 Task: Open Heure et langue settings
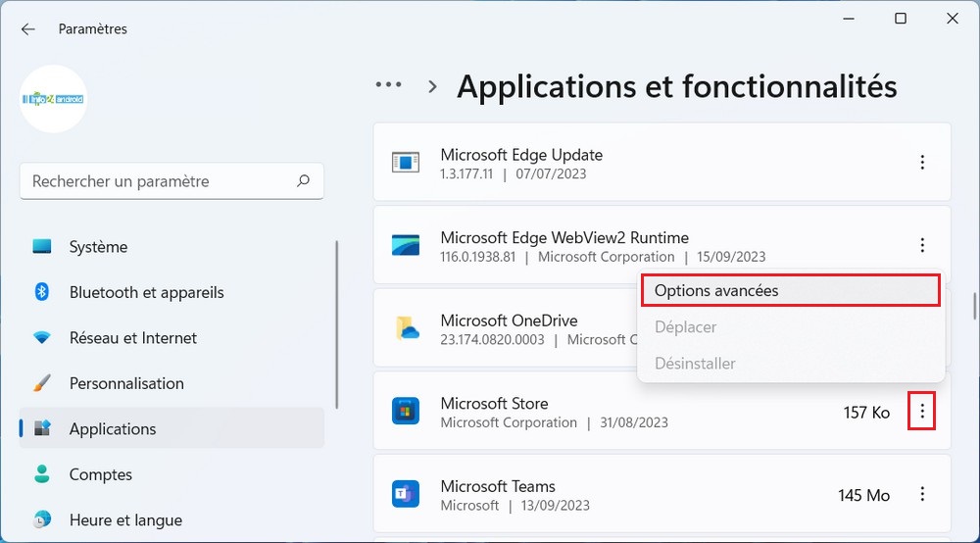(x=171, y=519)
